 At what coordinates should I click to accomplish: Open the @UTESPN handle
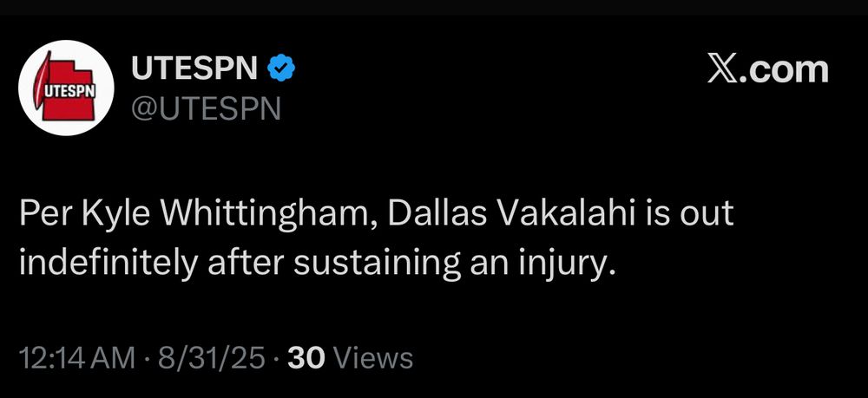[206, 108]
